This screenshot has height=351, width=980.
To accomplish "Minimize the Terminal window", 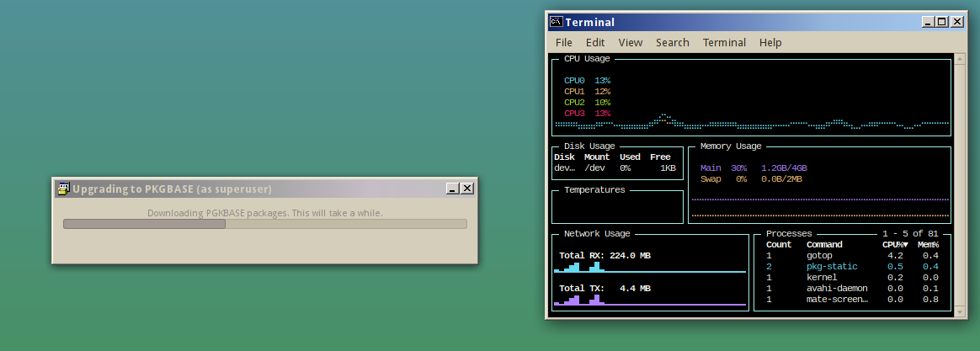I will [928, 22].
